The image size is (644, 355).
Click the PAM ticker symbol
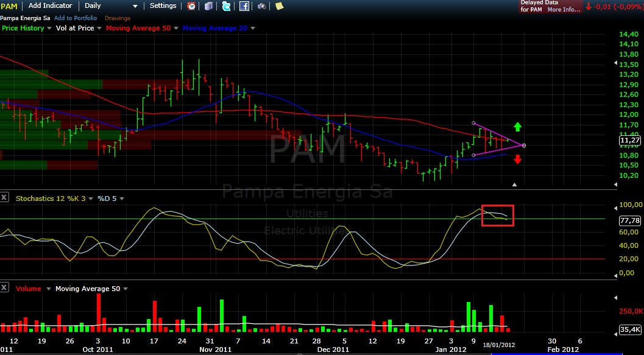pos(9,6)
